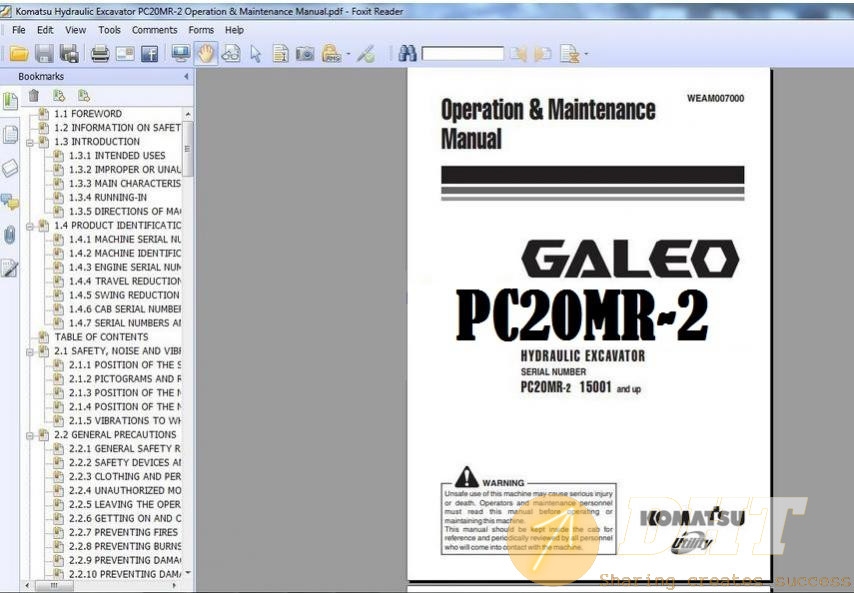Open the Attachments paperclip sidebar icon

click(10, 235)
